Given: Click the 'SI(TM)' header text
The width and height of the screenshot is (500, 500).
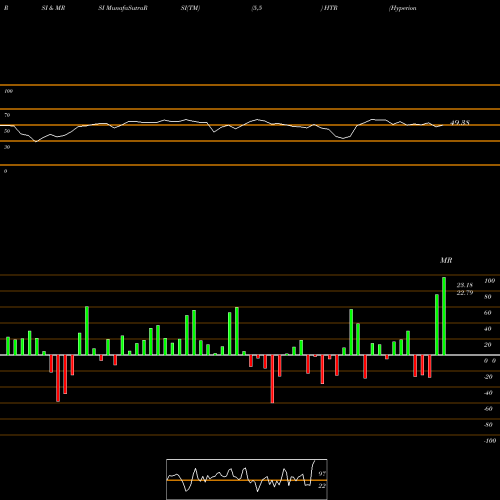Looking at the screenshot, I should 190,8.
